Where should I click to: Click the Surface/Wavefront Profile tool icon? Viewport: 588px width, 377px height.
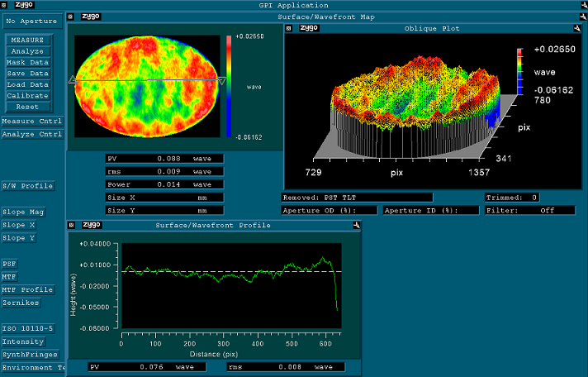click(356, 226)
